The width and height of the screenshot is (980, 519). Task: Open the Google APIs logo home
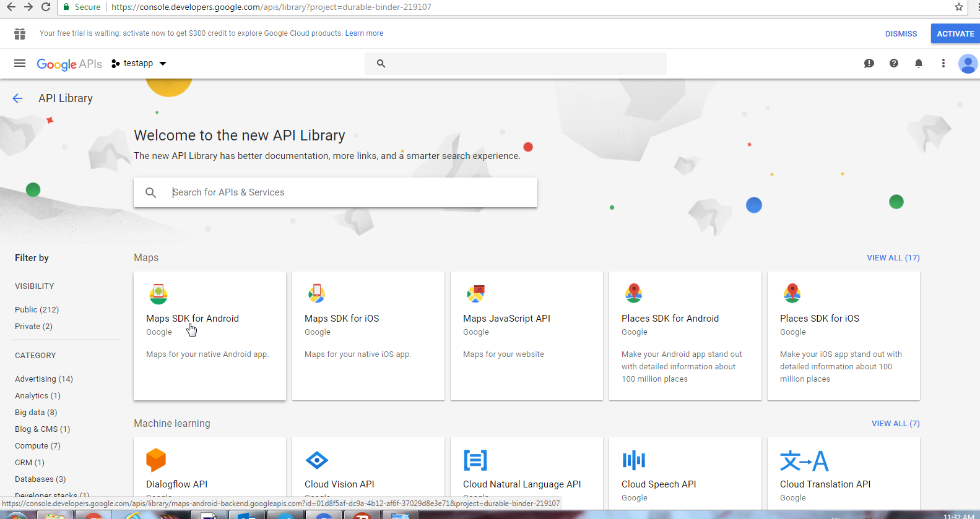tap(69, 64)
